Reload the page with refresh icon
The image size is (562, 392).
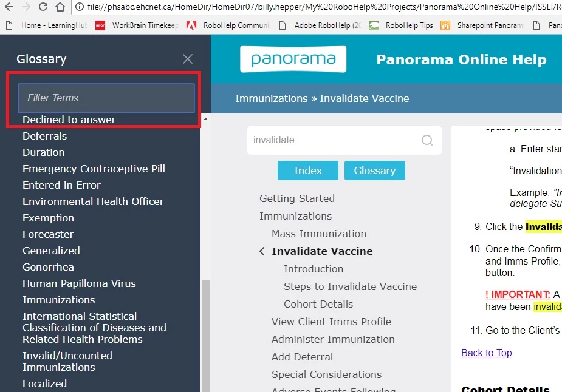pyautogui.click(x=43, y=7)
